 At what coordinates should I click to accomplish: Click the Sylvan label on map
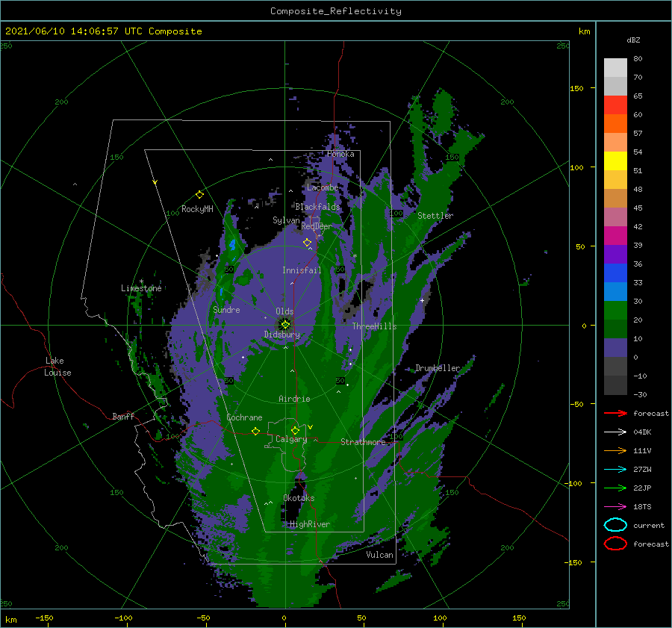coord(286,220)
